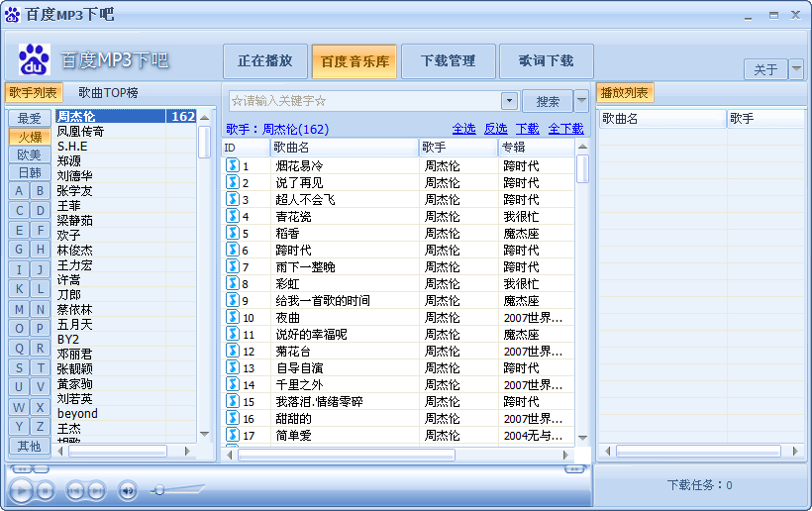Click music note icon for 青花瓷 row
This screenshot has height=511, width=812.
pyautogui.click(x=233, y=216)
